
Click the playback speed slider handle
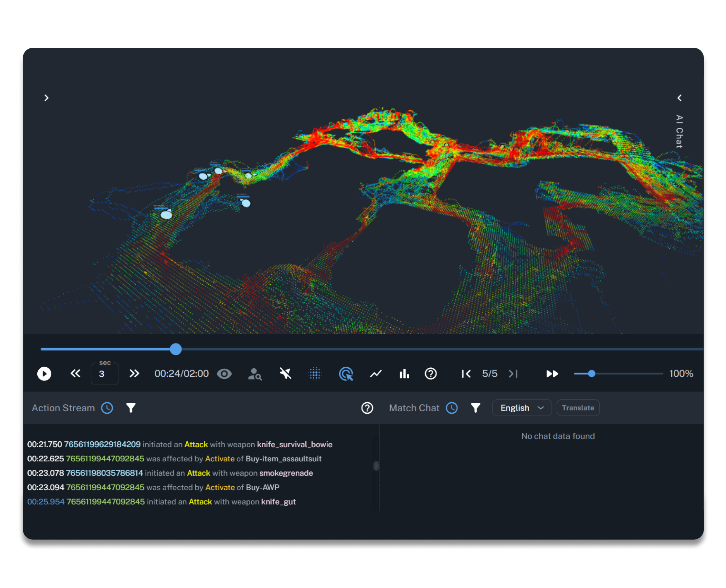[x=592, y=374]
